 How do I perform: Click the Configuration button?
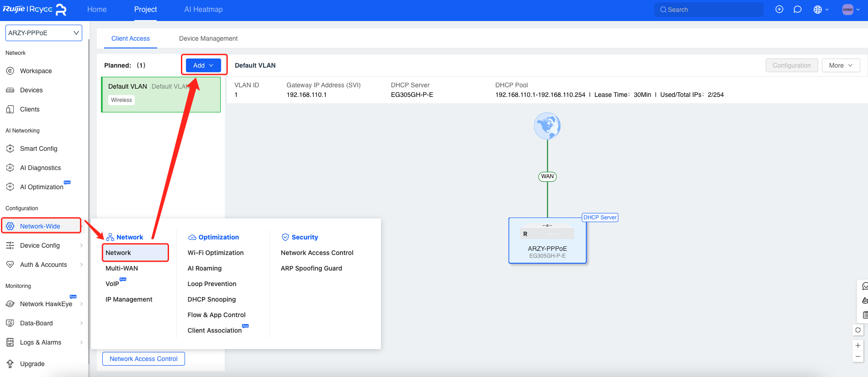[792, 65]
